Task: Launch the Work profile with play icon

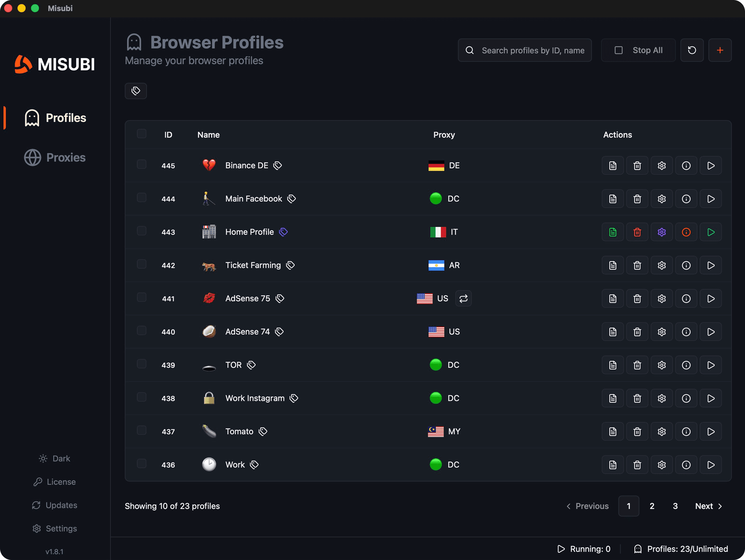Action: [x=711, y=465]
